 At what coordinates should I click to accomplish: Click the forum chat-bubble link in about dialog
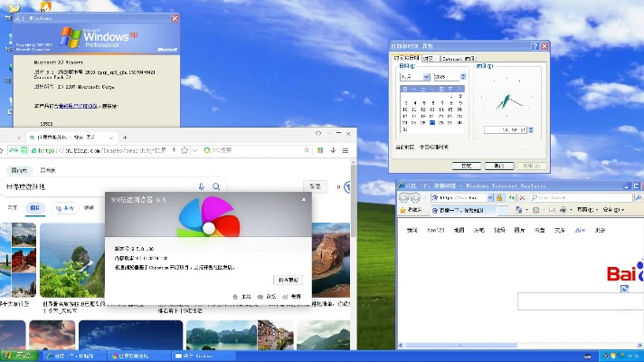coord(260,297)
